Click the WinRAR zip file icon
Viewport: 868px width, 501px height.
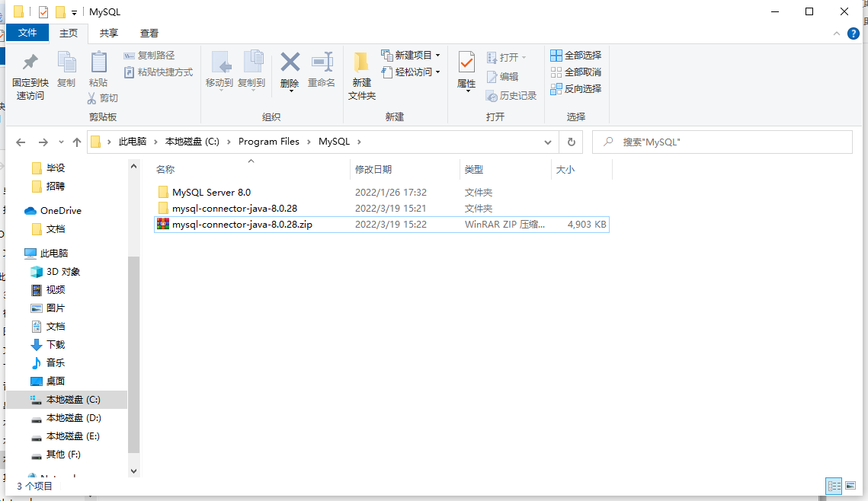(x=163, y=224)
